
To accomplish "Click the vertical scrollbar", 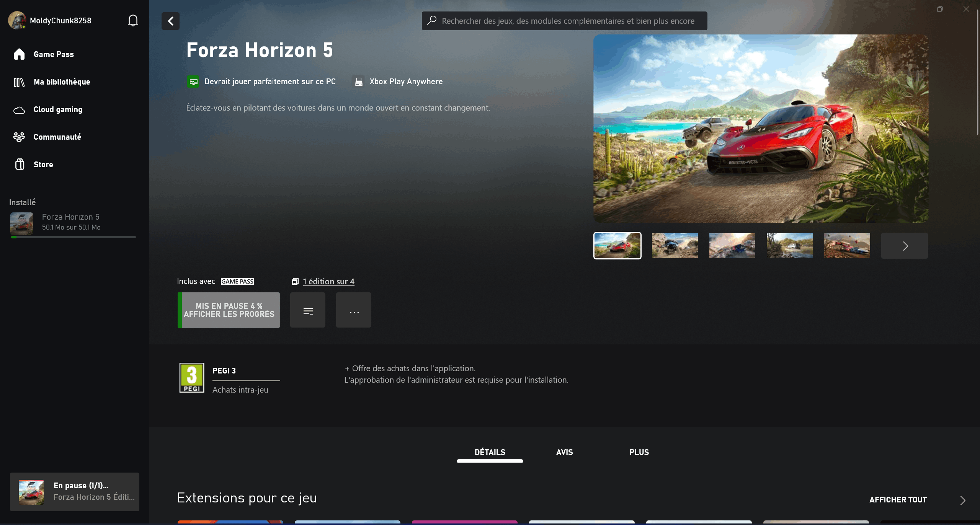I will coord(977,73).
